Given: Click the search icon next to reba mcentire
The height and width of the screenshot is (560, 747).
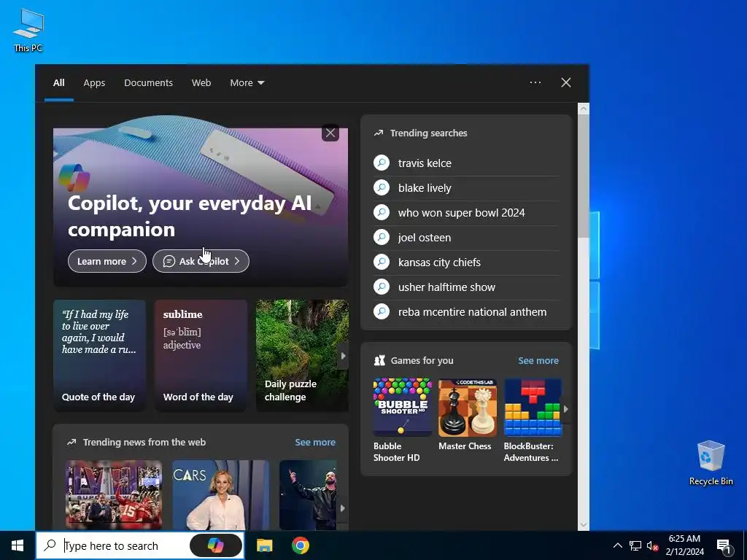Looking at the screenshot, I should point(382,311).
